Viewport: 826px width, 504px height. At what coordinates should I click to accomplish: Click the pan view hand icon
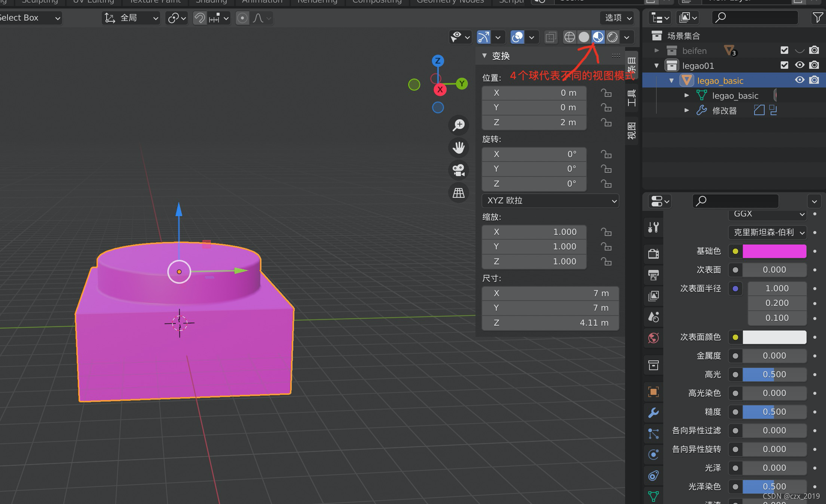click(x=459, y=148)
